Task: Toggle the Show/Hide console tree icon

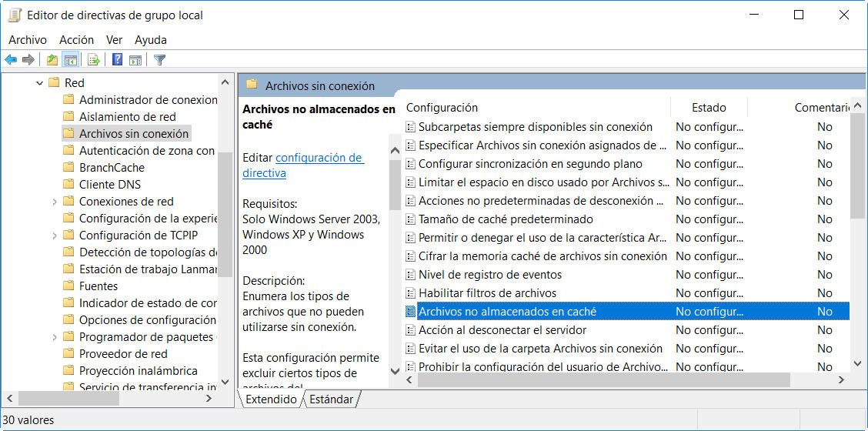Action: (x=70, y=60)
